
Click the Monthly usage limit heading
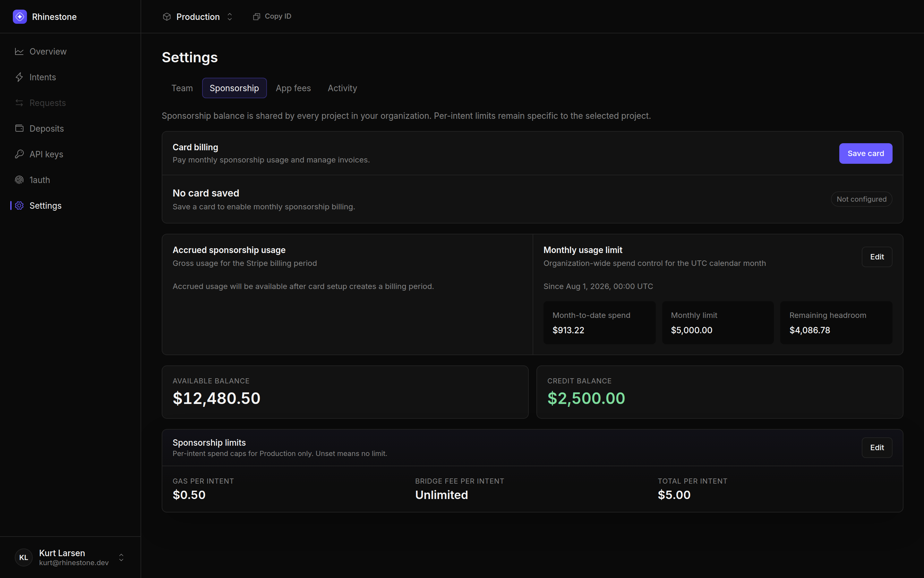pos(583,250)
